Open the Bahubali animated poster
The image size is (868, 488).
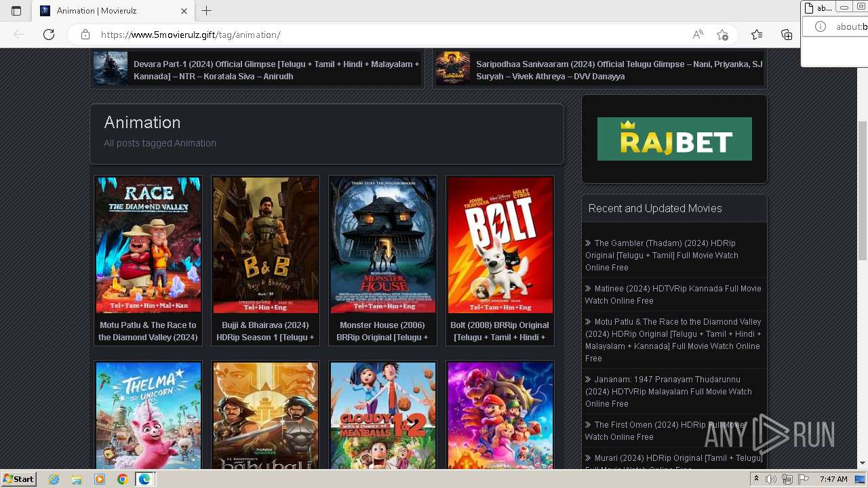click(x=266, y=415)
